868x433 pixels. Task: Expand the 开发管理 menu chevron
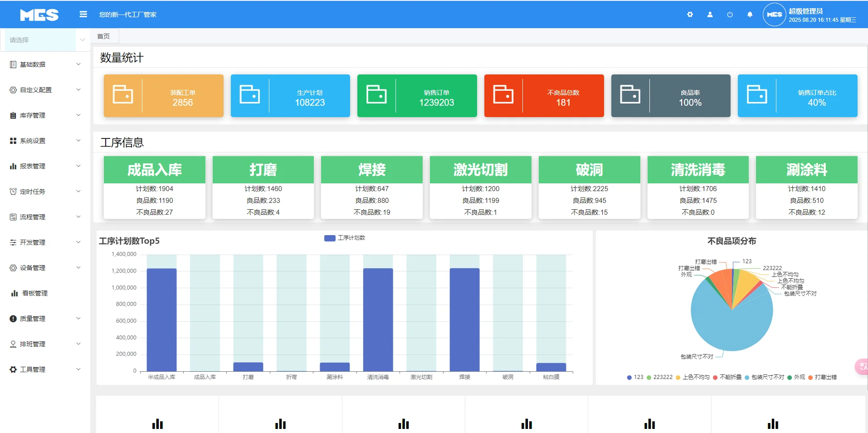pos(78,242)
